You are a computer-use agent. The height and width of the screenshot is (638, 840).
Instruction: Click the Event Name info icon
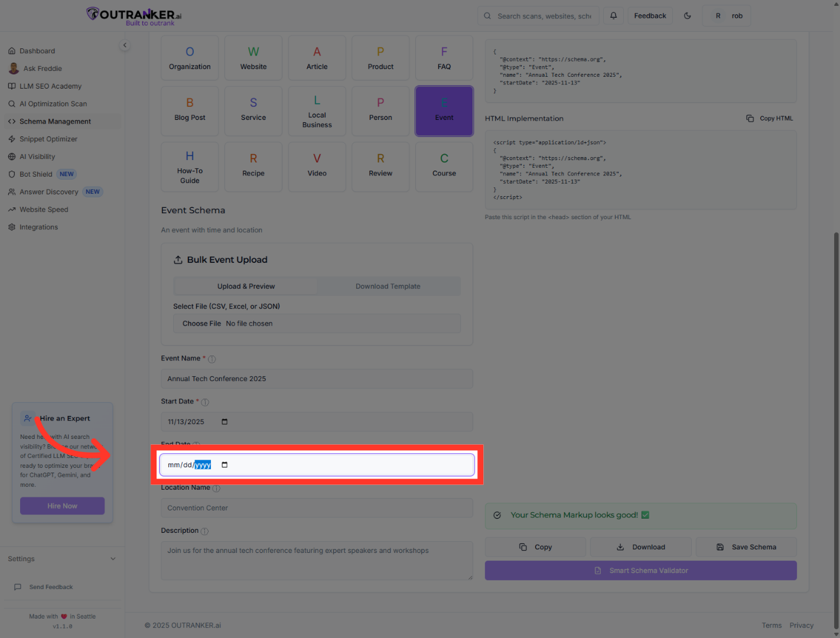(212, 359)
